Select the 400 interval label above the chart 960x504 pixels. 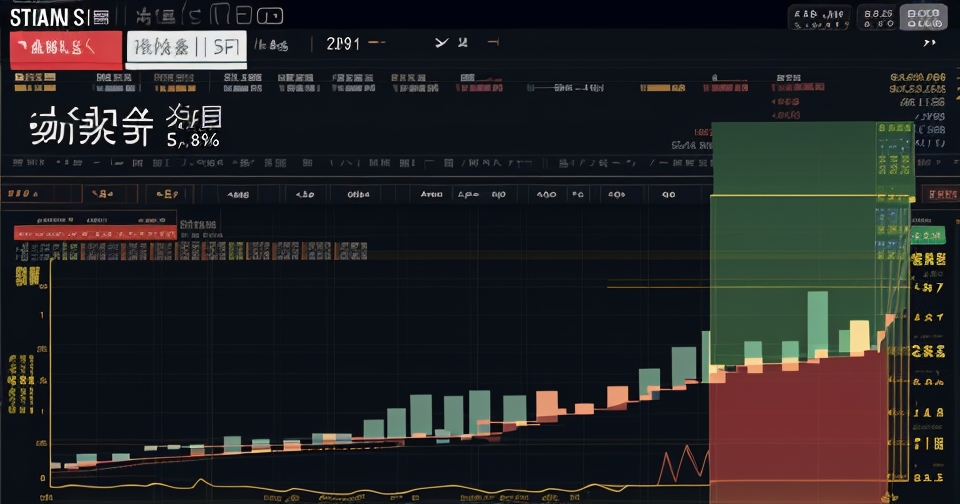coord(546,195)
